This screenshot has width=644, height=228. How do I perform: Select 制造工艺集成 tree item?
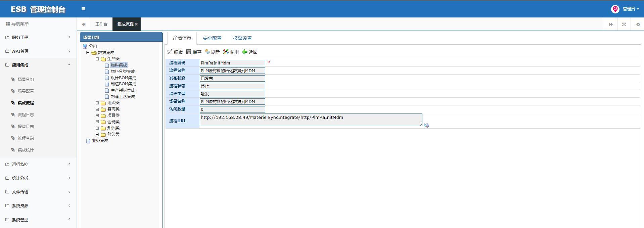coord(123,97)
